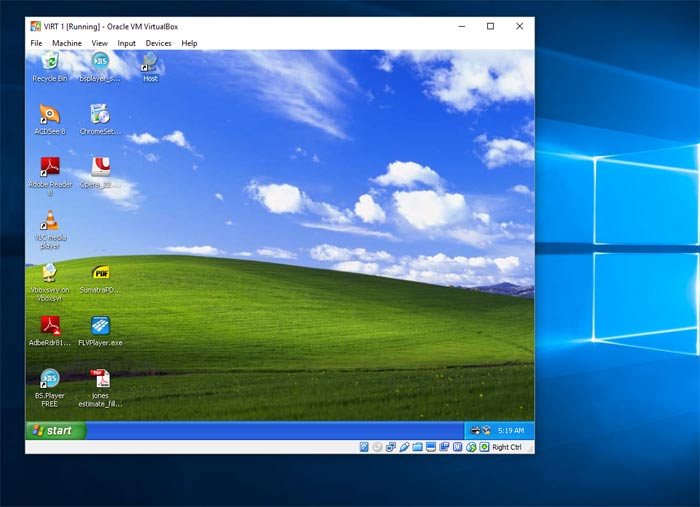Select the SumatraPDF installer icon

click(100, 275)
